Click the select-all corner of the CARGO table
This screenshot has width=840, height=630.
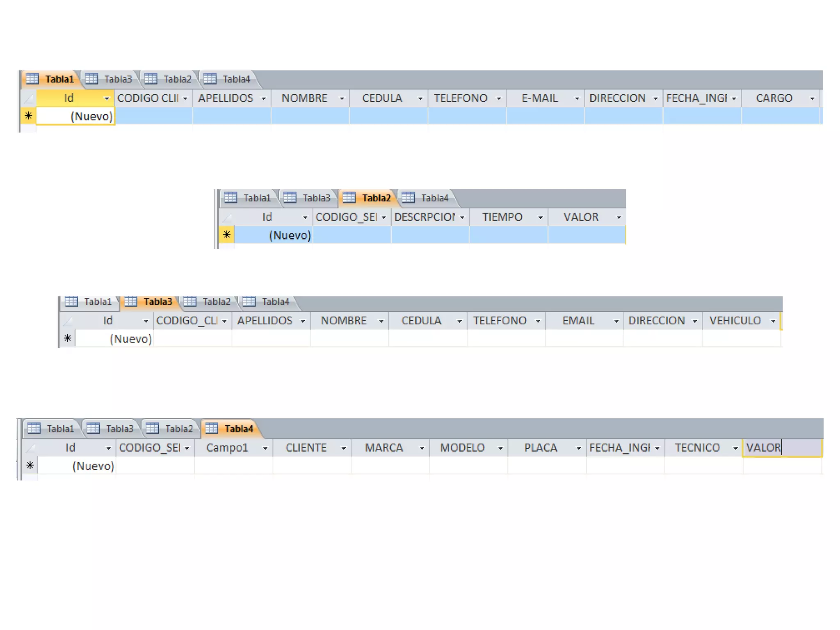pyautogui.click(x=28, y=98)
